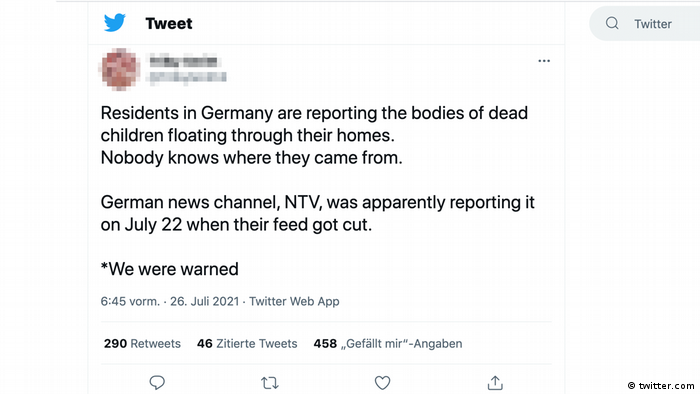Open the blurred author display name
700x394 pixels.
[183, 62]
